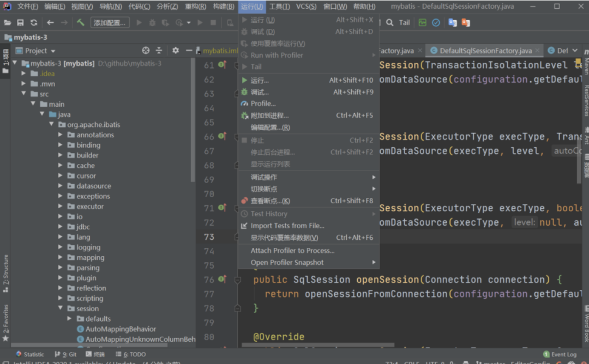Click line number 73 in gutter
The width and height of the screenshot is (589, 364).
[x=209, y=237]
